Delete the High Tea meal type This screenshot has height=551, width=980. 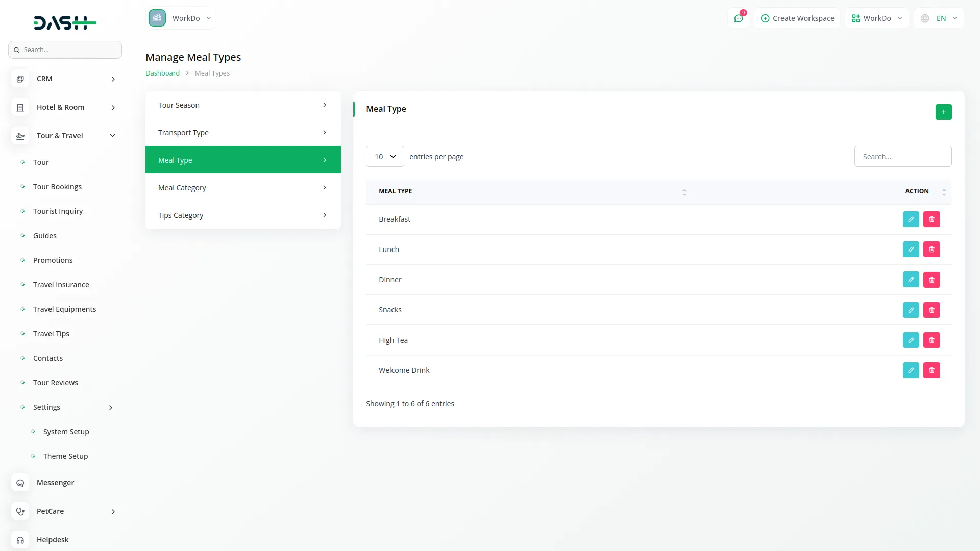coord(932,340)
